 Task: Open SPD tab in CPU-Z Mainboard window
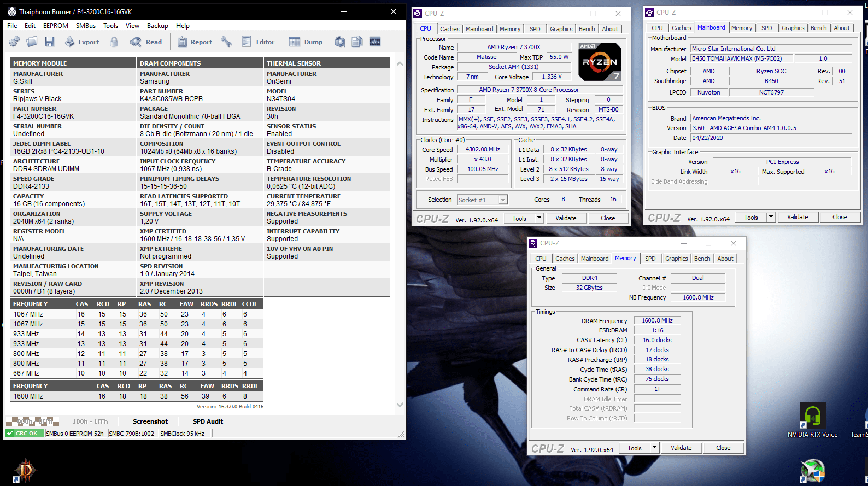[767, 28]
